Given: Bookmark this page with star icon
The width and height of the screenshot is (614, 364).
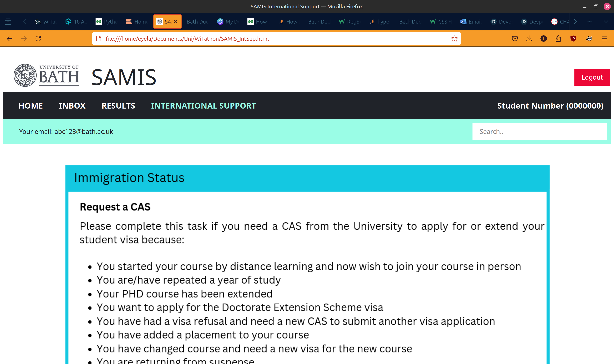Looking at the screenshot, I should [x=454, y=39].
